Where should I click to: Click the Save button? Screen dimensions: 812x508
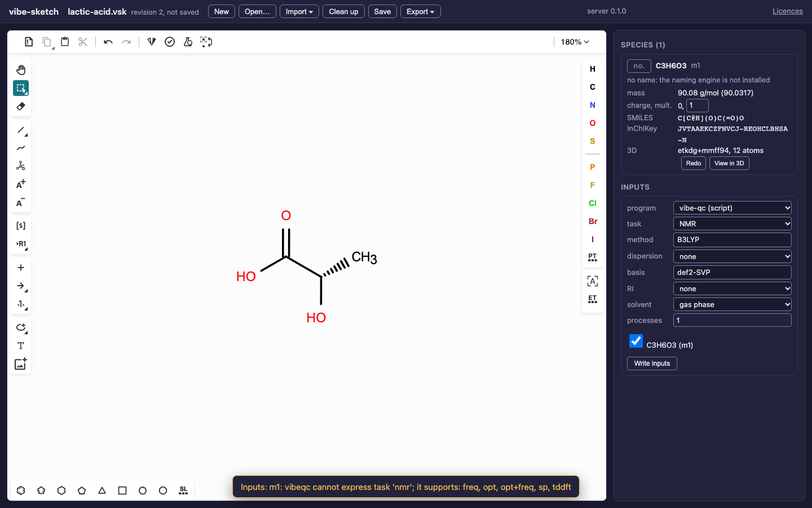(x=382, y=11)
